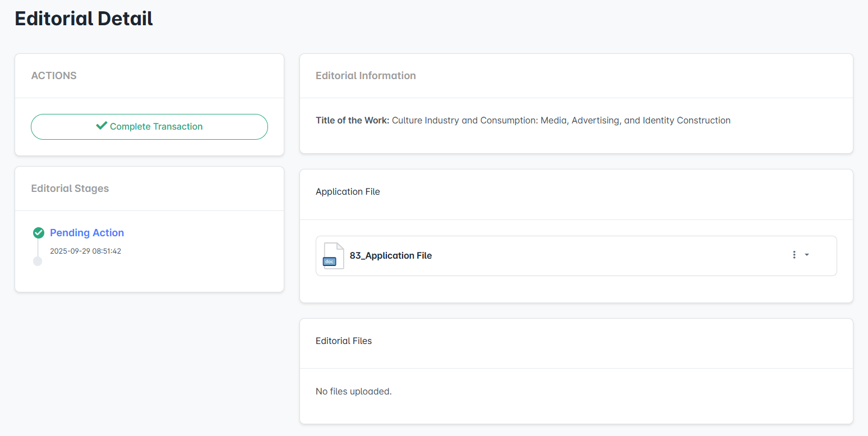868x436 pixels.
Task: Click the Editorial Detail page heading
Action: [84, 19]
